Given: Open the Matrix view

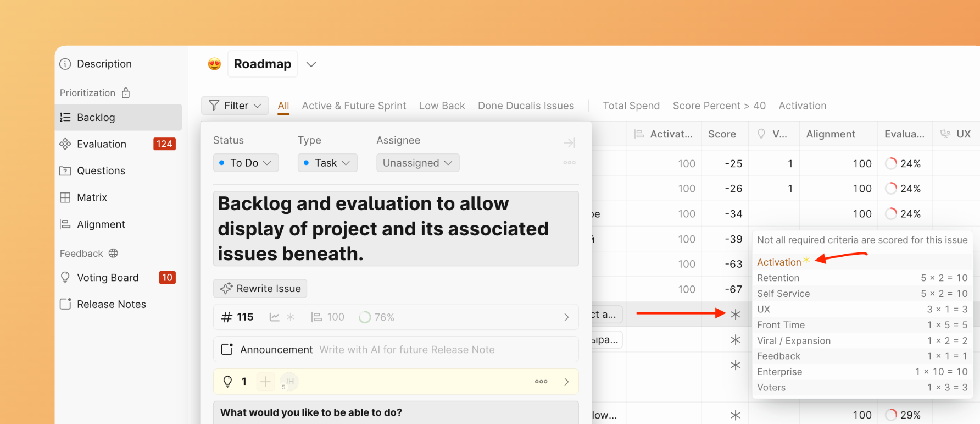Looking at the screenshot, I should click(92, 197).
